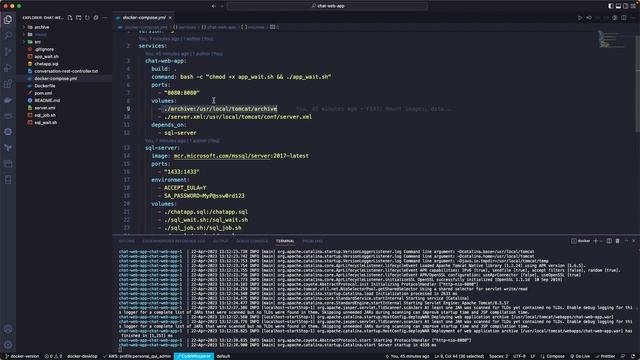This screenshot has height=360, width=640.
Task: Click docker-desktop context in status bar
Action: (x=82, y=356)
